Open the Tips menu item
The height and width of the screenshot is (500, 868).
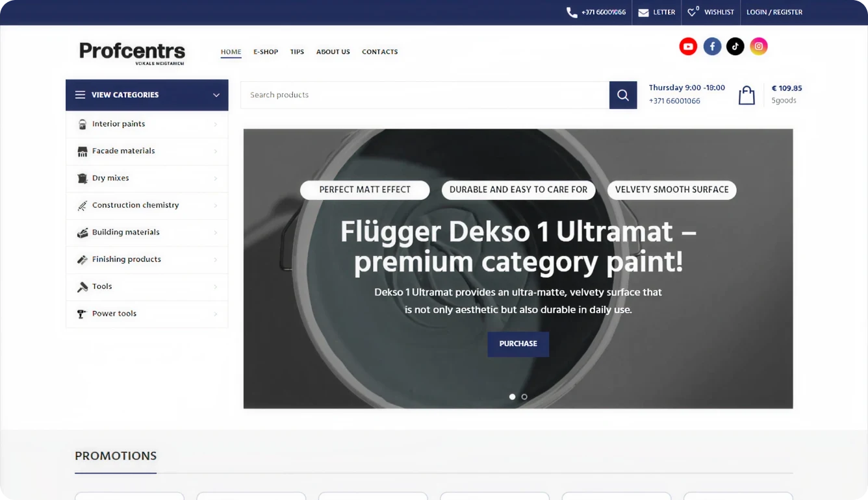pyautogui.click(x=297, y=52)
